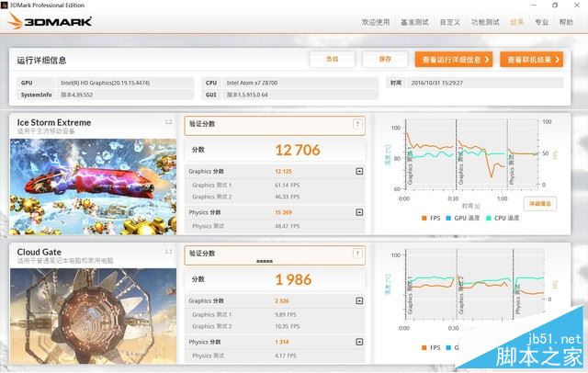Click the orange 查看运行详细信息 button

454,59
